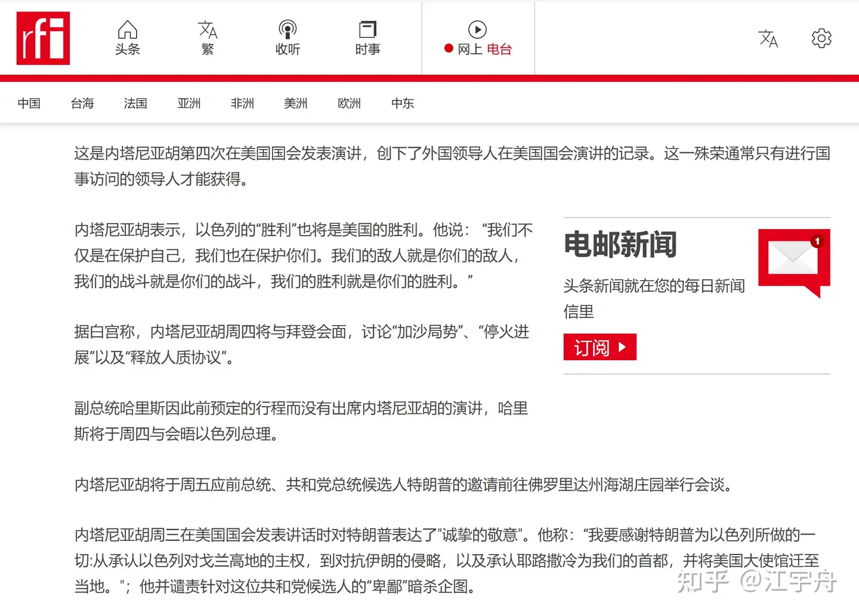Screen dimensions: 859x616
Task: Navigate to the 美洲 section
Action: point(296,103)
